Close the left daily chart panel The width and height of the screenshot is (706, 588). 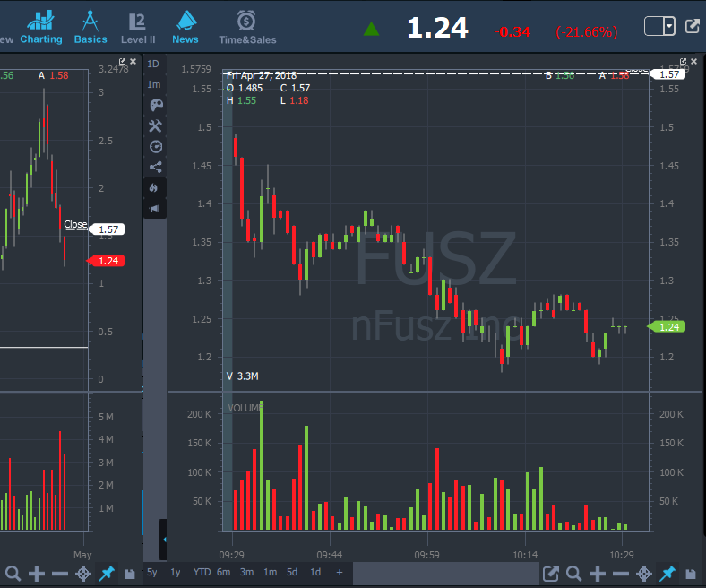133,61
